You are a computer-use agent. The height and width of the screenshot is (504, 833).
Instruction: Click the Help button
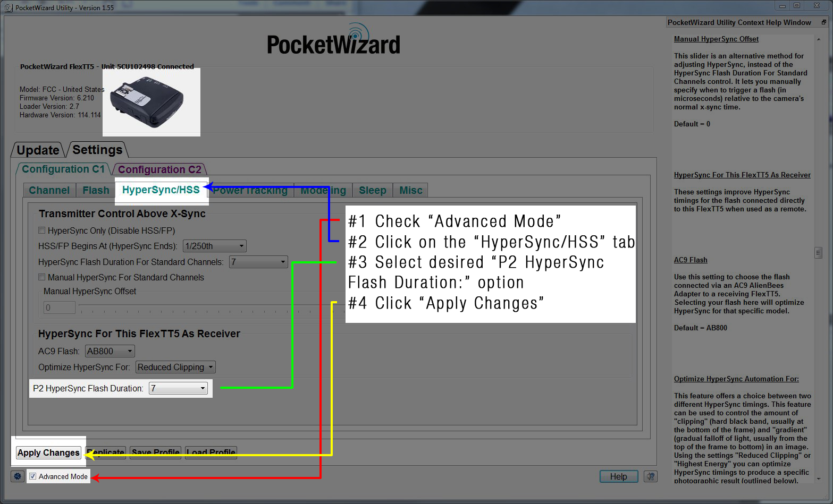tap(618, 476)
